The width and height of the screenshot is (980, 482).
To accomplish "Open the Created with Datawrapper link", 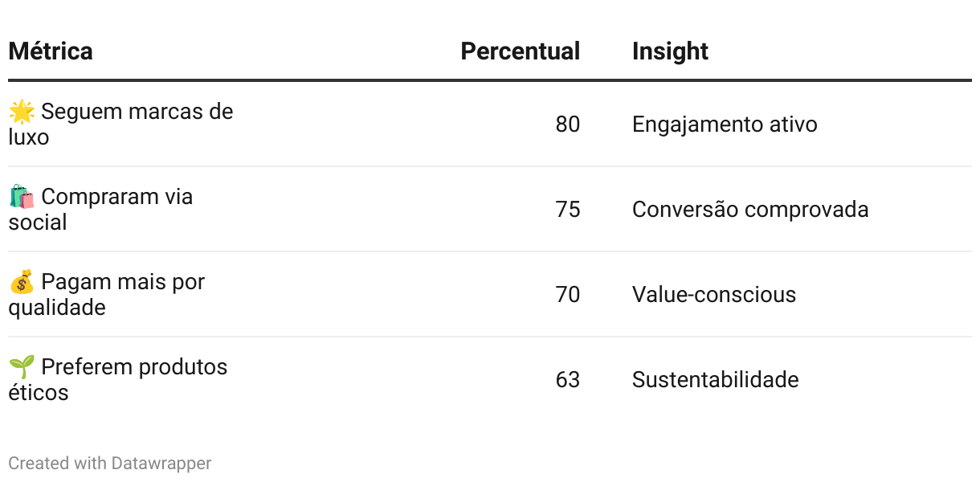I will coord(110,464).
